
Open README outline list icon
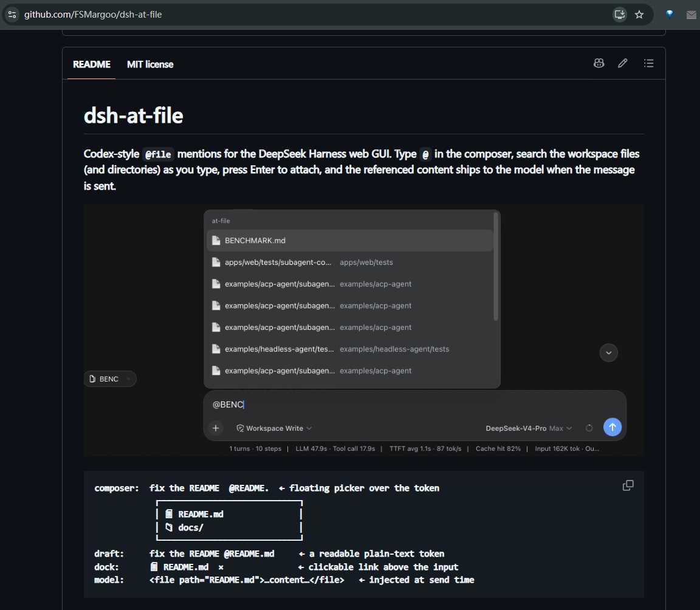point(649,63)
